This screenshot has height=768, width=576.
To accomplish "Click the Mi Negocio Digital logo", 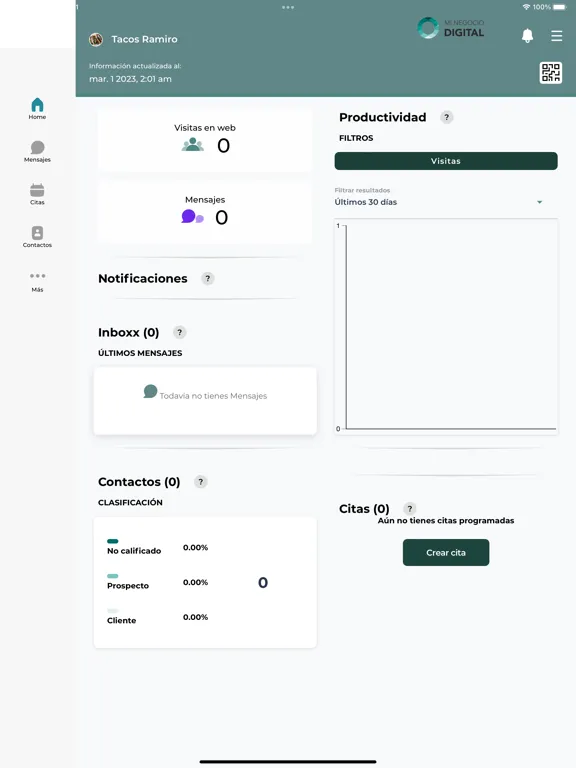I will (451, 28).
